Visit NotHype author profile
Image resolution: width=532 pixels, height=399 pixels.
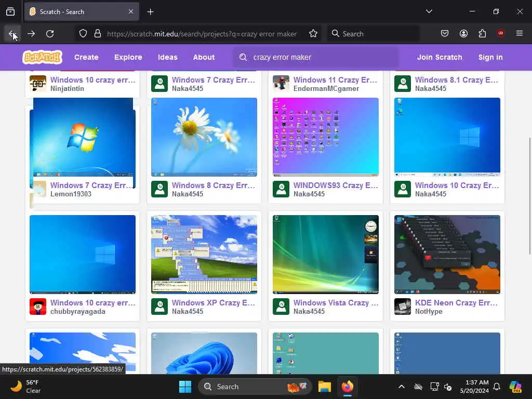click(x=429, y=312)
